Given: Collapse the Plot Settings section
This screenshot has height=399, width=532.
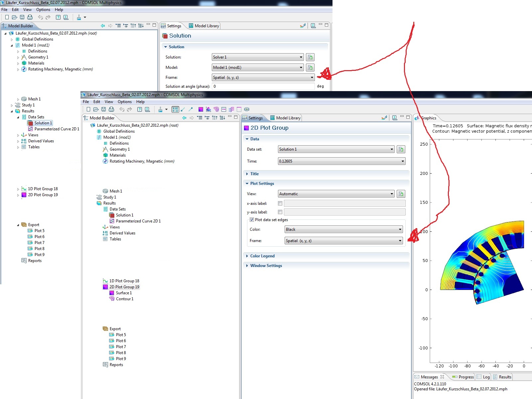Looking at the screenshot, I should tap(262, 184).
